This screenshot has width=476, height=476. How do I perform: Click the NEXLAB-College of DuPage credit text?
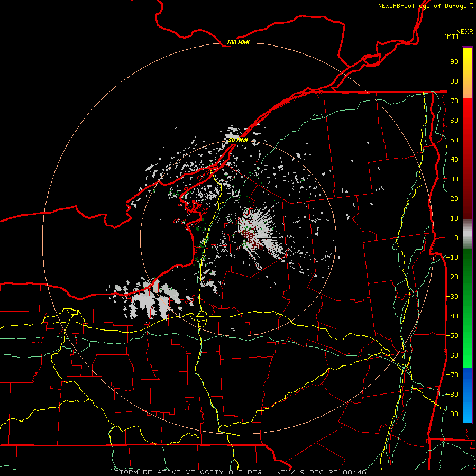[x=425, y=6]
